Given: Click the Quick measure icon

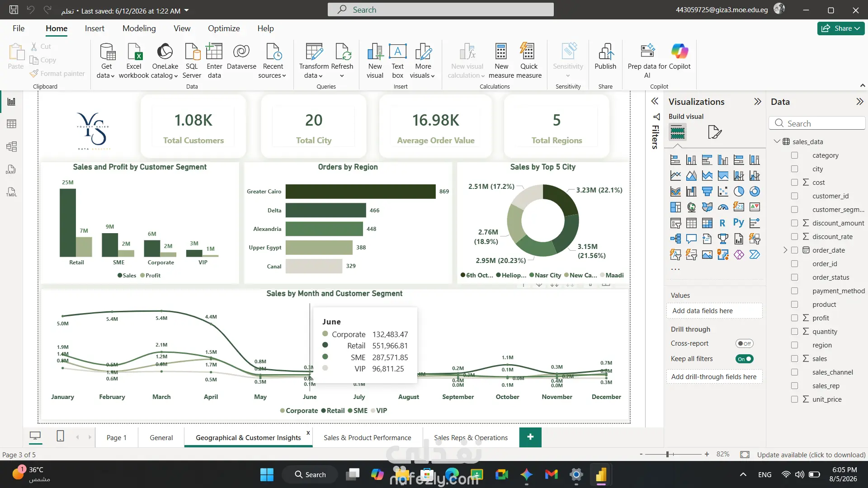Looking at the screenshot, I should tap(528, 61).
